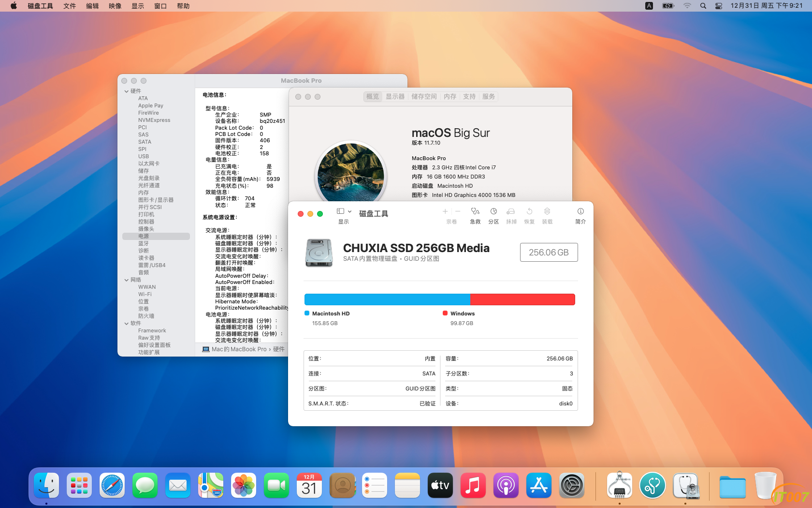
Task: Open the 文件 menu
Action: click(x=70, y=6)
